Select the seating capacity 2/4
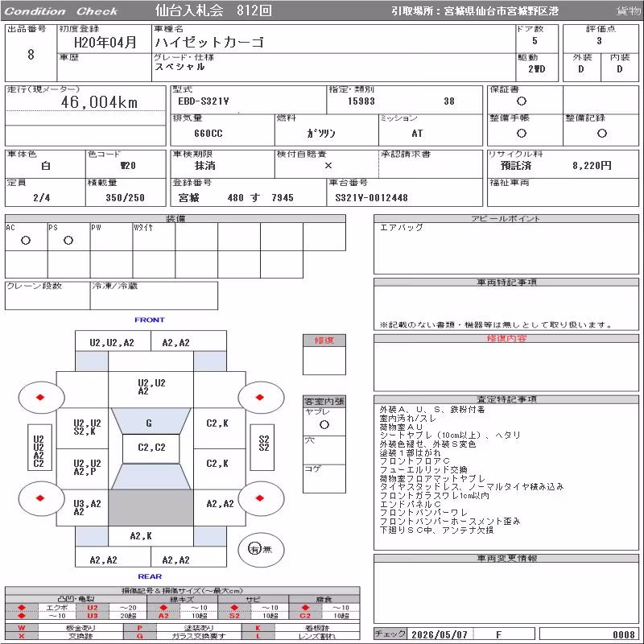 tap(42, 197)
